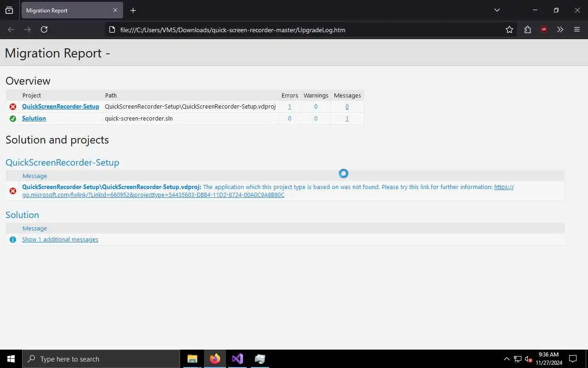The image size is (588, 368).
Task: Click the red error icon in QuickScreenRecorder-Setup message row
Action: [13, 191]
